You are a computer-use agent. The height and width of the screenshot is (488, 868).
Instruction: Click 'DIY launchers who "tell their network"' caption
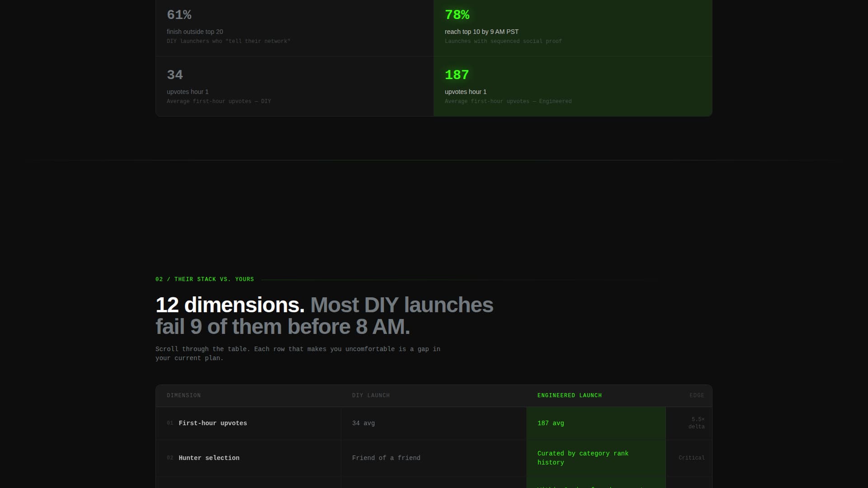[228, 41]
